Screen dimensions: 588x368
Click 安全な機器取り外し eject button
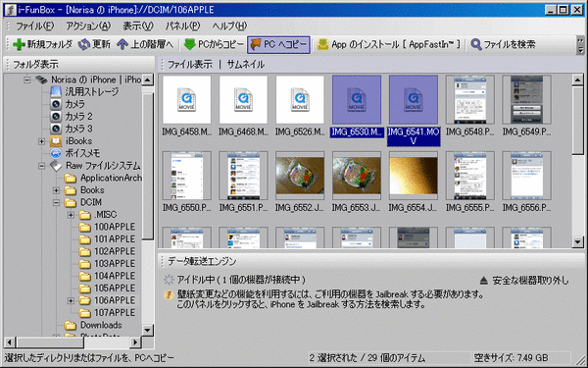tap(524, 280)
